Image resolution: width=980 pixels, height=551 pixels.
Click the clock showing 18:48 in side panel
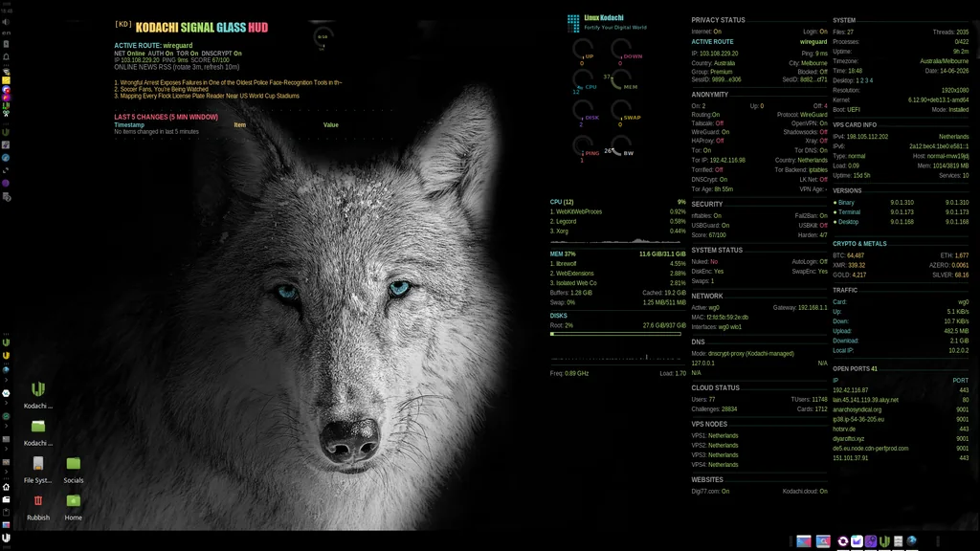[7, 11]
